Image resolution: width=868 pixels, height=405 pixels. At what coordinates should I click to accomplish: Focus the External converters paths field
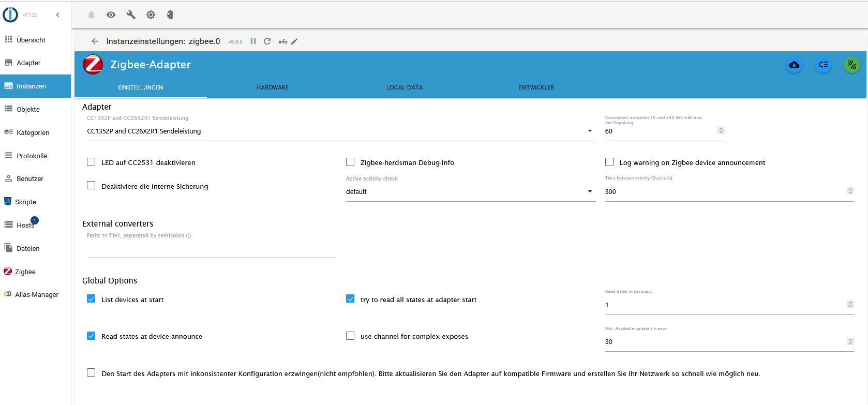coord(212,249)
